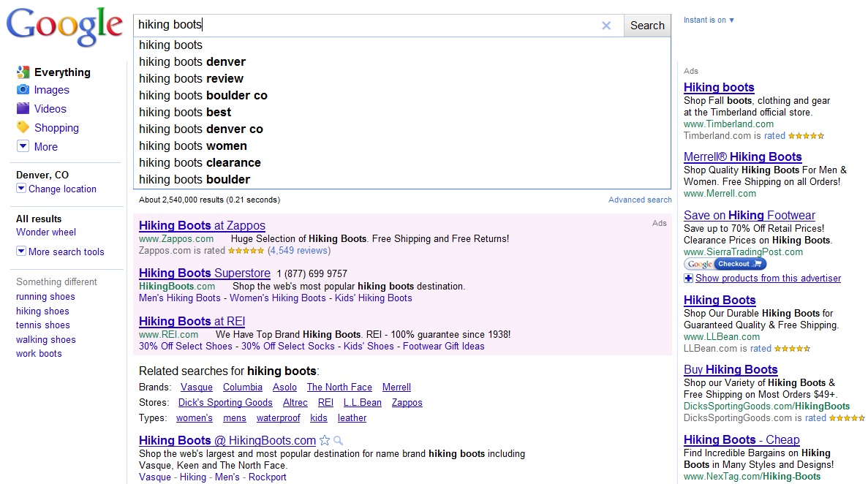Click tennis shoes suggestion
Image resolution: width=868 pixels, height=484 pixels.
click(42, 325)
